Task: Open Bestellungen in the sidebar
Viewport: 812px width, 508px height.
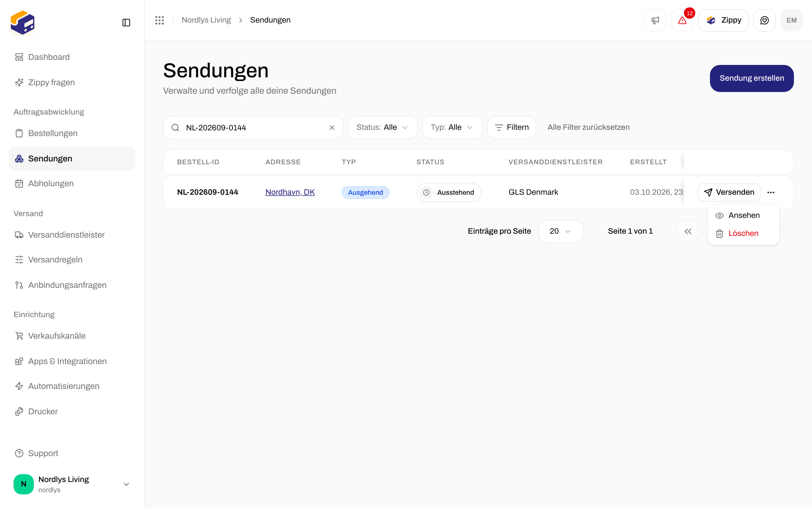Action: (x=72, y=133)
